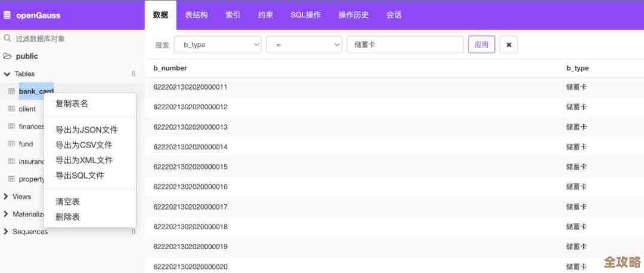The image size is (644, 273).
Task: Click cell 6222021302020000012
Action: 190,107
